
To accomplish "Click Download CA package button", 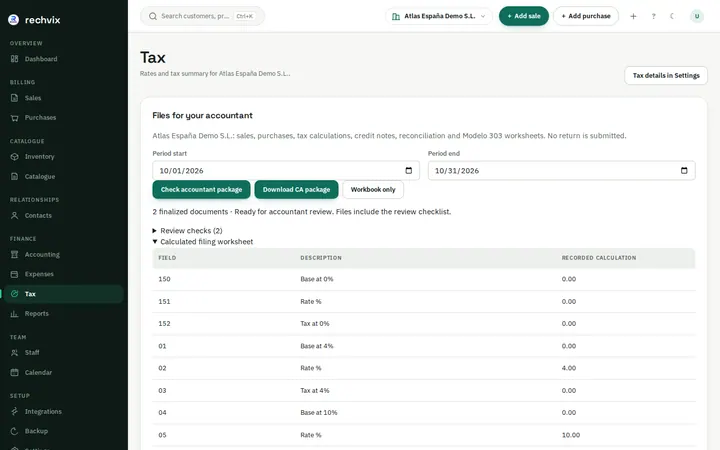I will [x=296, y=190].
